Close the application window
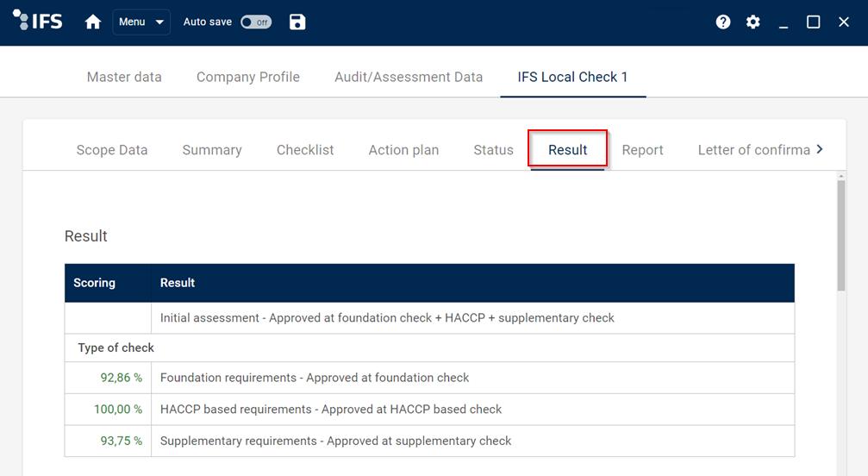868x476 pixels. [844, 22]
